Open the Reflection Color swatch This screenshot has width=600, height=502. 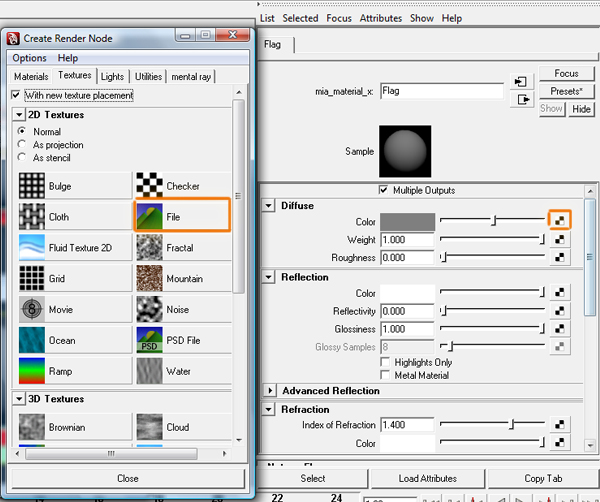tap(408, 293)
